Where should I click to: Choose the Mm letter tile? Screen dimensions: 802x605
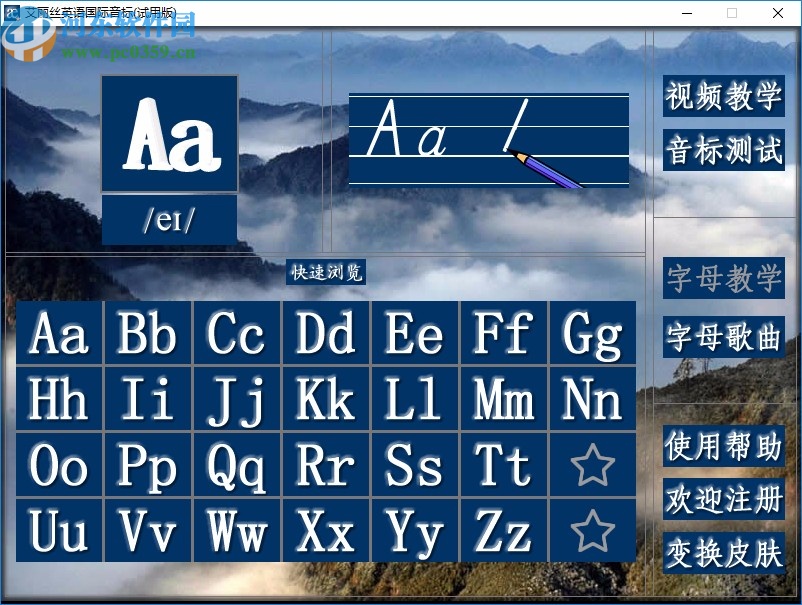[503, 399]
